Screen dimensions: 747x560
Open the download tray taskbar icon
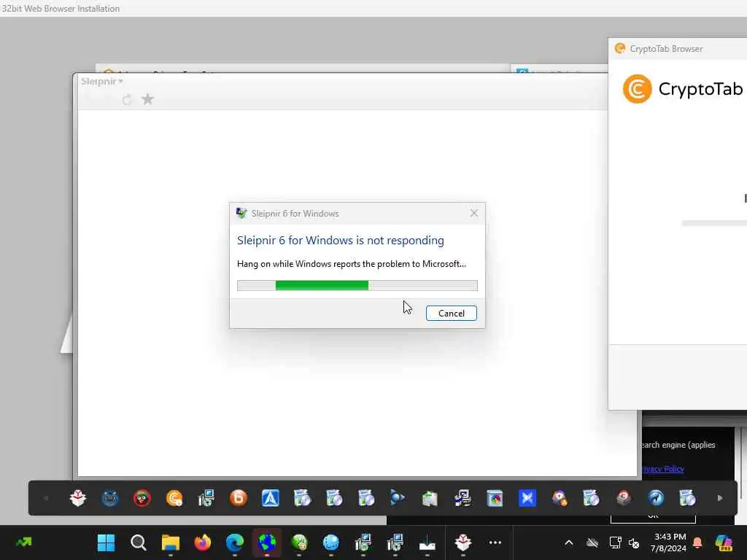point(427,542)
